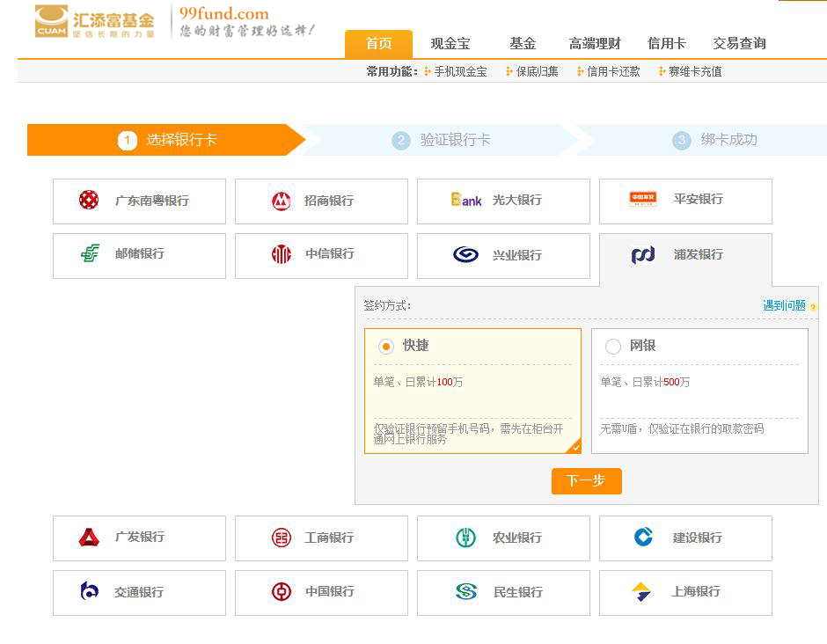This screenshot has width=827, height=644.
Task: Open the 首页 navigation tab
Action: coord(378,43)
